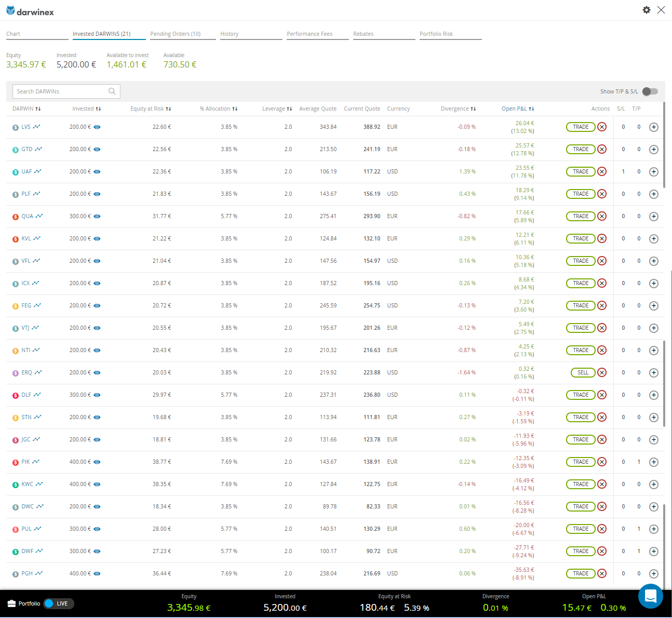Click VTJ equity at risk 20.55 €

click(162, 328)
